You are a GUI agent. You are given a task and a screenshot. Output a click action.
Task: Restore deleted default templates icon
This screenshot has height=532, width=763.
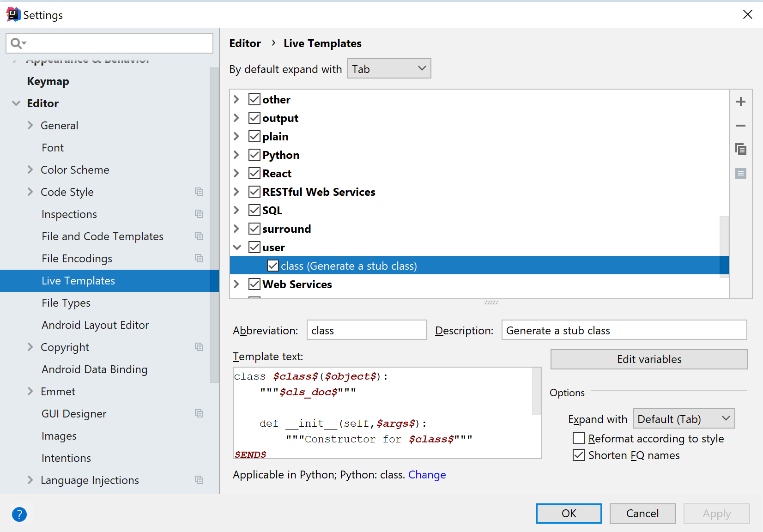pos(741,173)
